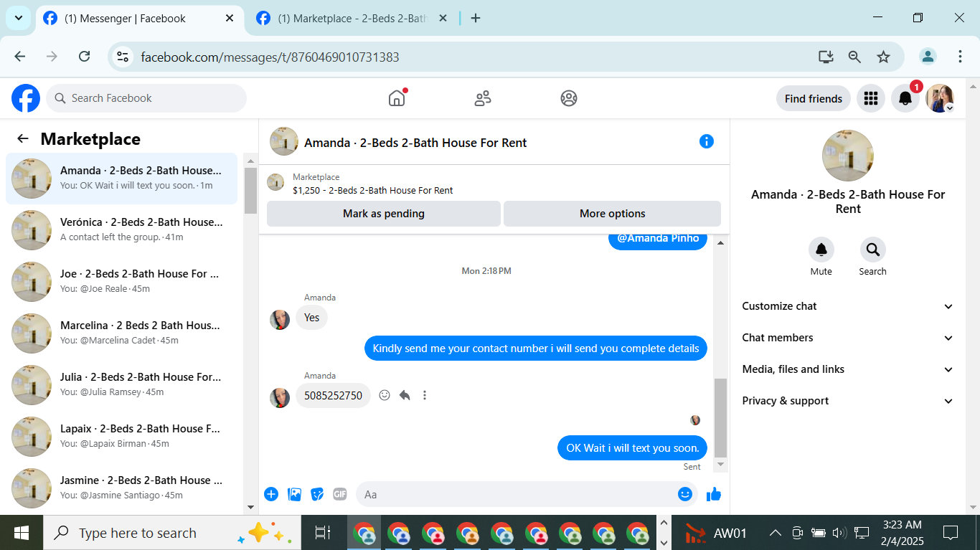Image resolution: width=980 pixels, height=550 pixels.
Task: Choose a GIF icon
Action: pos(340,494)
